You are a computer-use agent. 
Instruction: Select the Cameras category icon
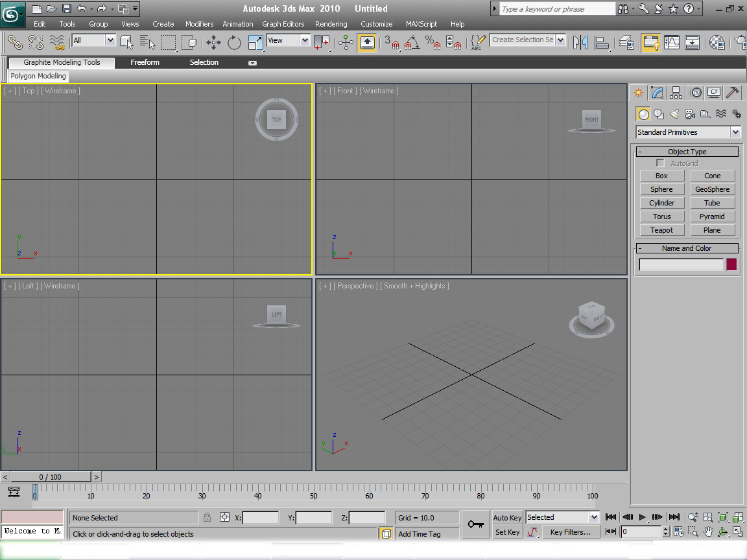click(689, 114)
